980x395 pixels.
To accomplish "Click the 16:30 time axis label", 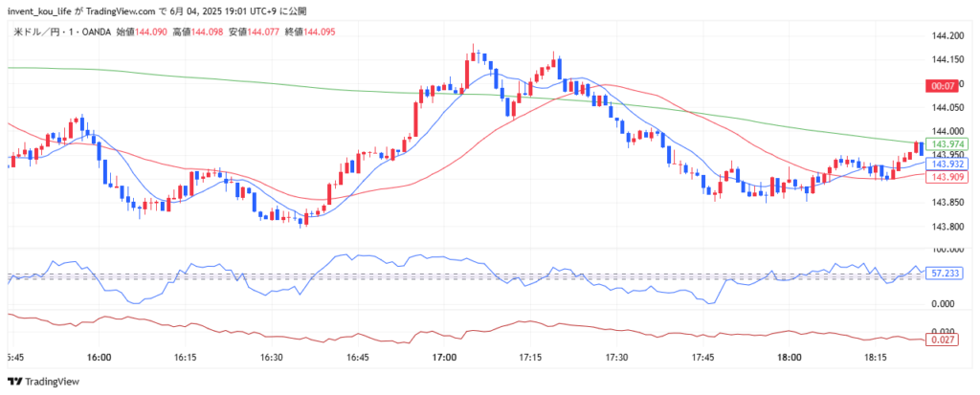I will click(271, 358).
